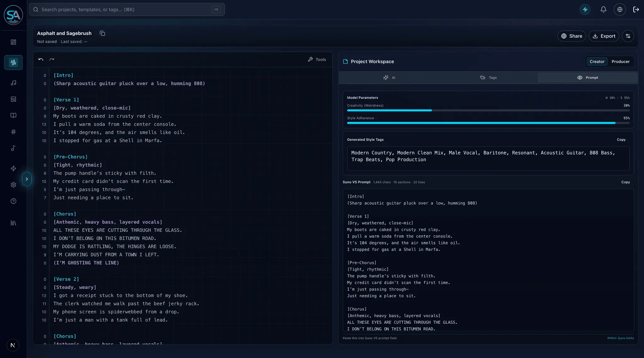Open the library shelf sidebar icon
The height and width of the screenshot is (358, 644).
[x=13, y=223]
